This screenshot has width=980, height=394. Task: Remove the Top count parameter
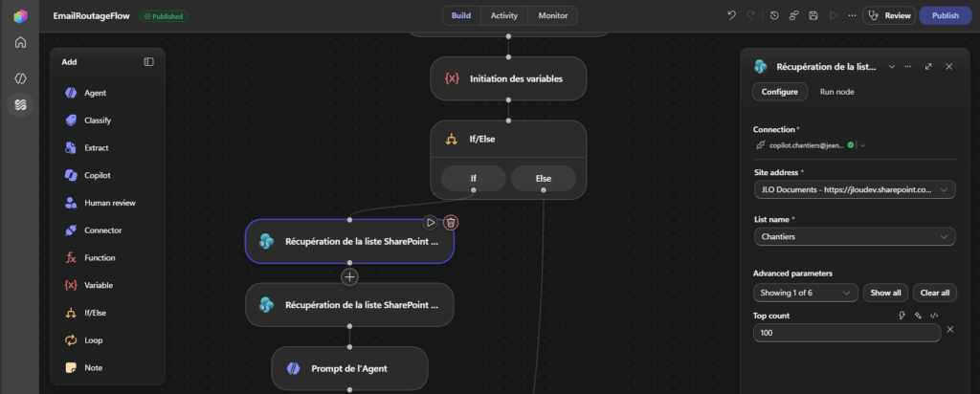[950, 330]
